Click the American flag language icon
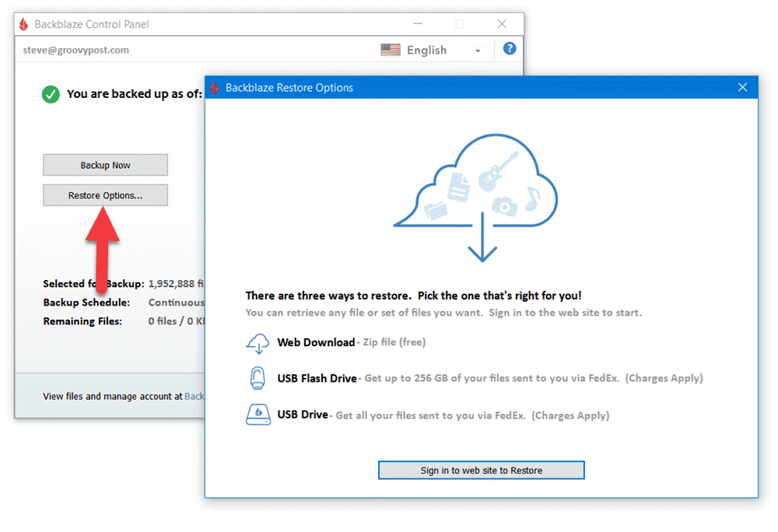The width and height of the screenshot is (778, 532). click(x=390, y=49)
